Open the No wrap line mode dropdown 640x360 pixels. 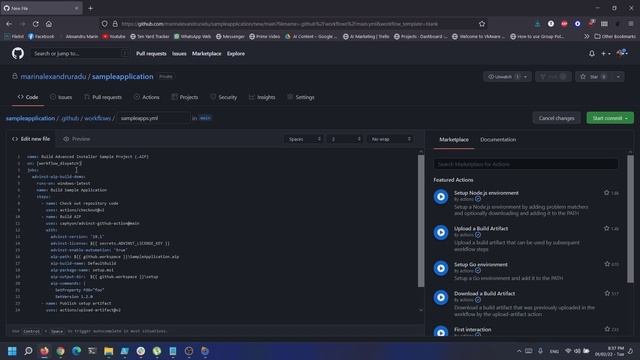pyautogui.click(x=390, y=139)
